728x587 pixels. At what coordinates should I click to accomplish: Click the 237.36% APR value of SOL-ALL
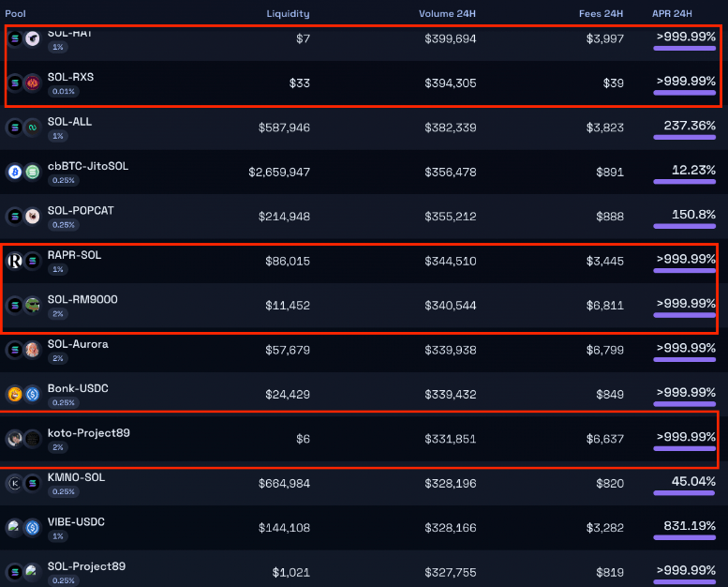coord(690,126)
